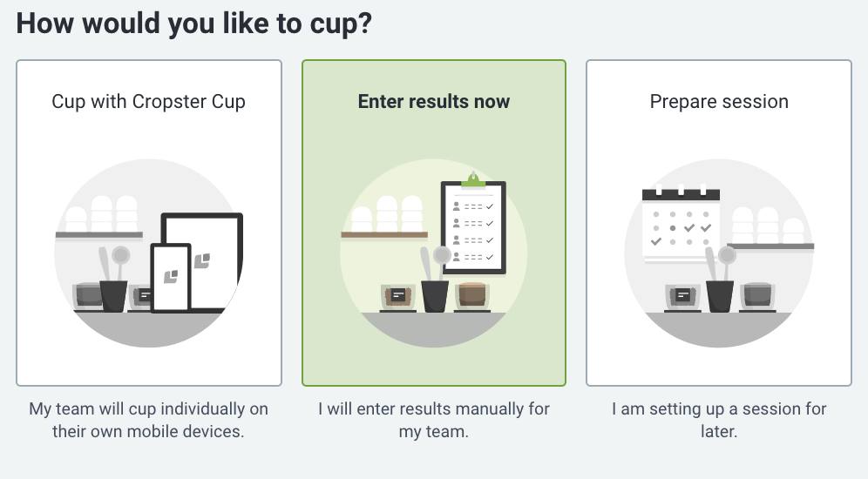Viewport: 868px width, 479px height.
Task: Click the small phone device icon
Action: pos(171,278)
